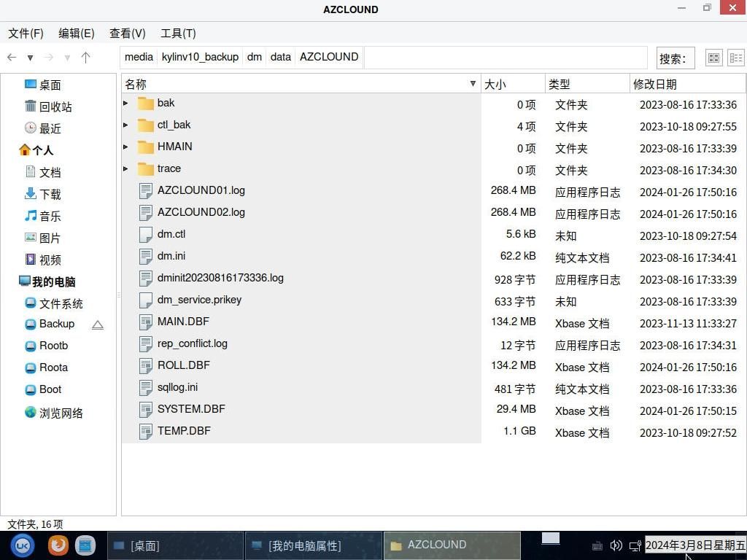
Task: Select sqllog.ini file
Action: click(178, 388)
